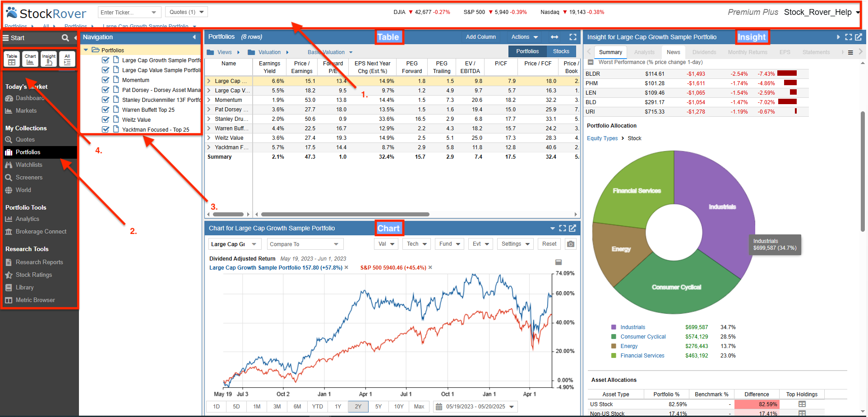The height and width of the screenshot is (417, 868).
Task: Switch to the Stocks tab in Table
Action: 561,51
